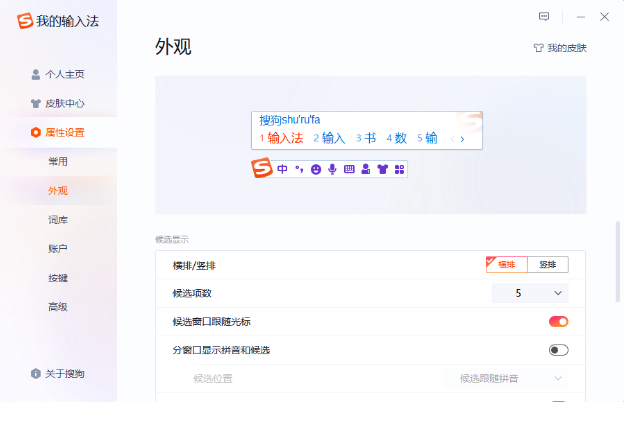Enable 分窗口显示拼音和候选 toggle
This screenshot has height=434, width=627.
click(559, 350)
